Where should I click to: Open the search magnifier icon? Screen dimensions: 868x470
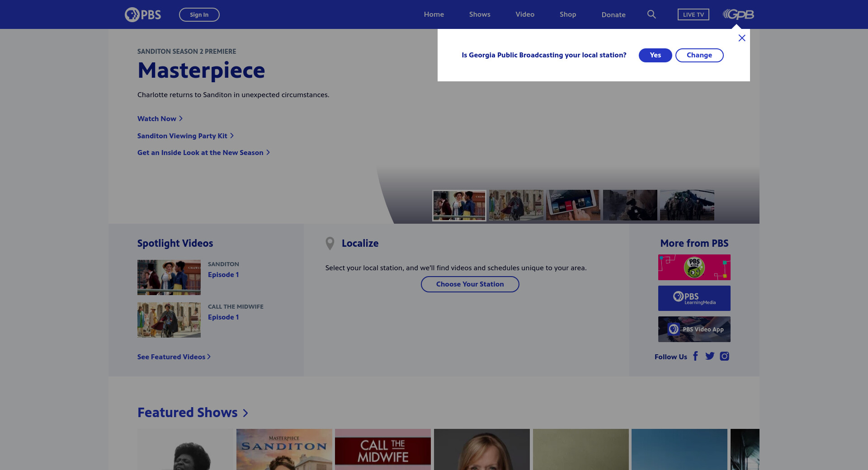(651, 14)
